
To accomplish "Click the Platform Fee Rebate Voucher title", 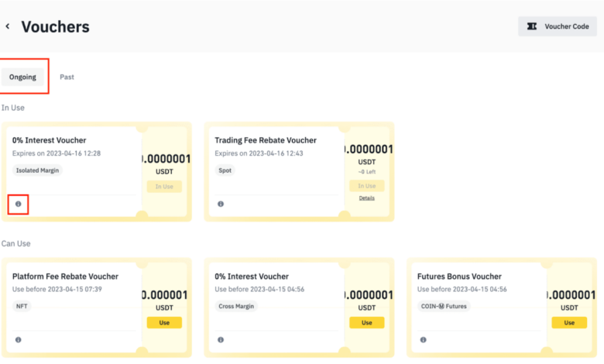I will (66, 276).
